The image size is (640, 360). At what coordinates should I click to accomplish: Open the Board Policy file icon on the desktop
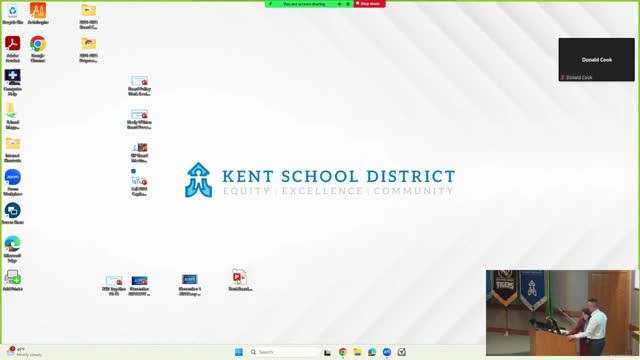pos(139,86)
